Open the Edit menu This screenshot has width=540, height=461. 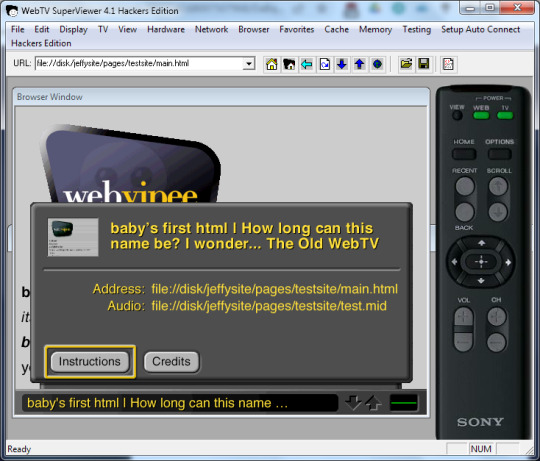42,30
